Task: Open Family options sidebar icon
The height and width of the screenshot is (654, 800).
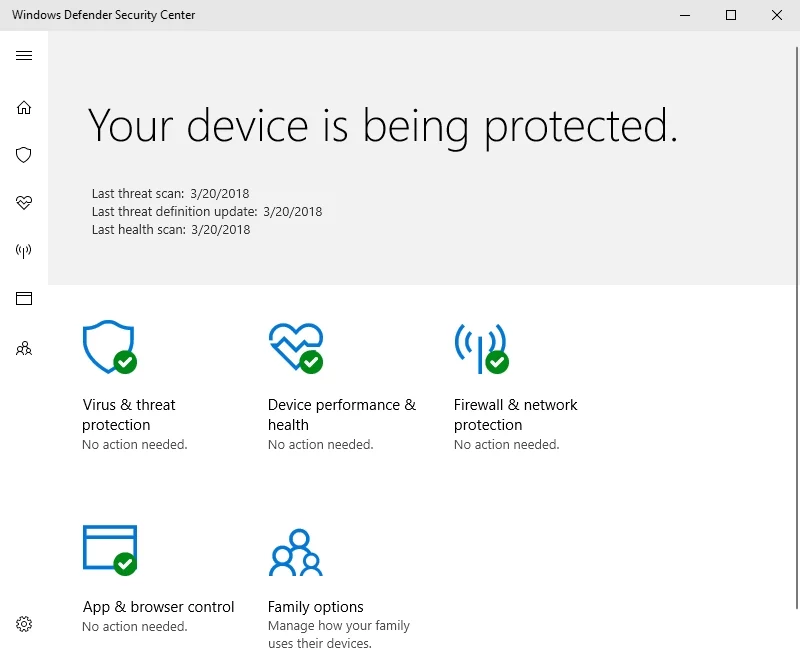Action: [x=24, y=349]
